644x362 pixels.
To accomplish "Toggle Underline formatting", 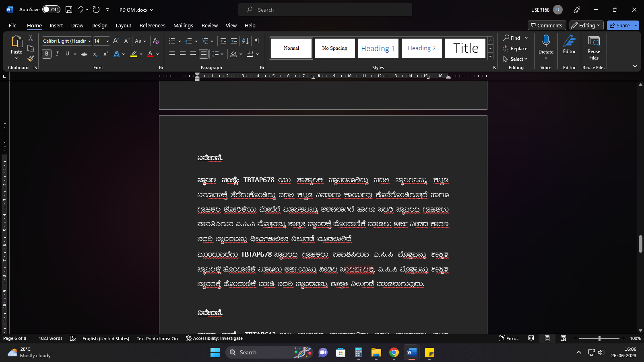I will [67, 54].
